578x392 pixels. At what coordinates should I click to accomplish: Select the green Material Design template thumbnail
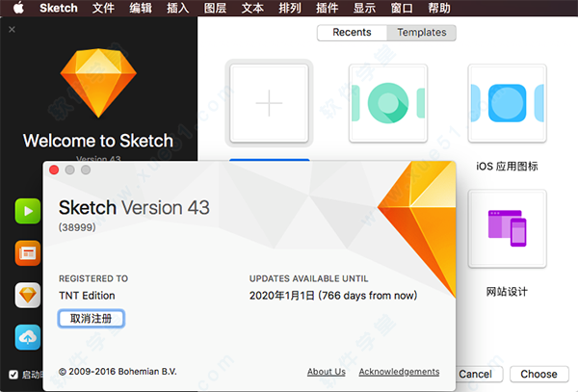pos(388,103)
